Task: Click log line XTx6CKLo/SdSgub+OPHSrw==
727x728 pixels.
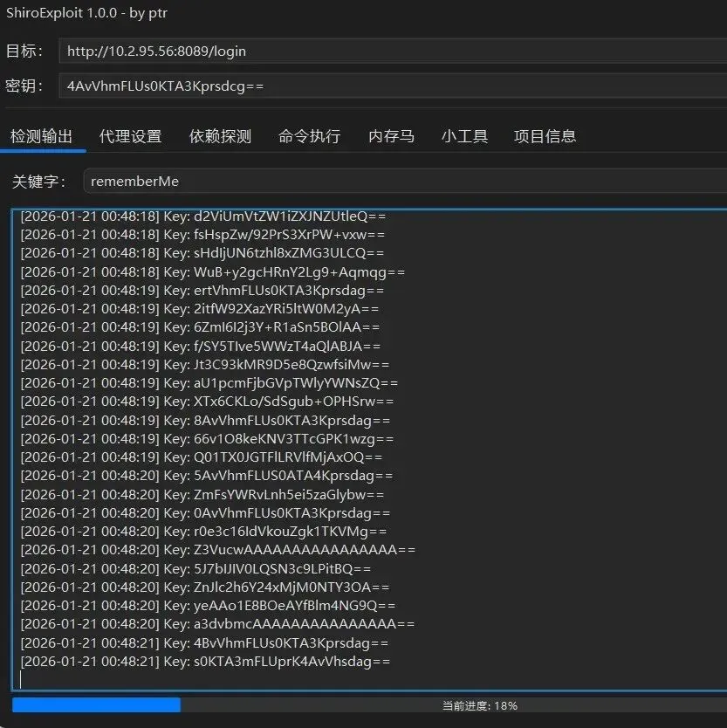Action: pyautogui.click(x=207, y=402)
